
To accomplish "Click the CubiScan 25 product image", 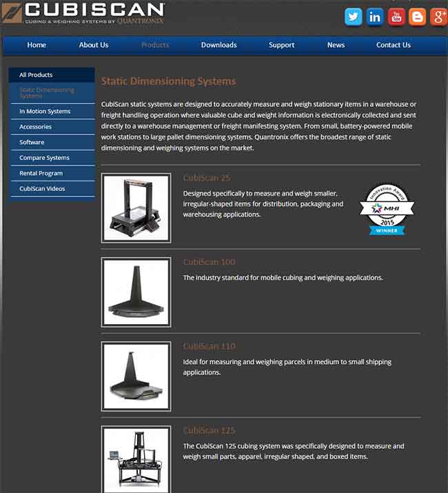I will click(x=136, y=208).
